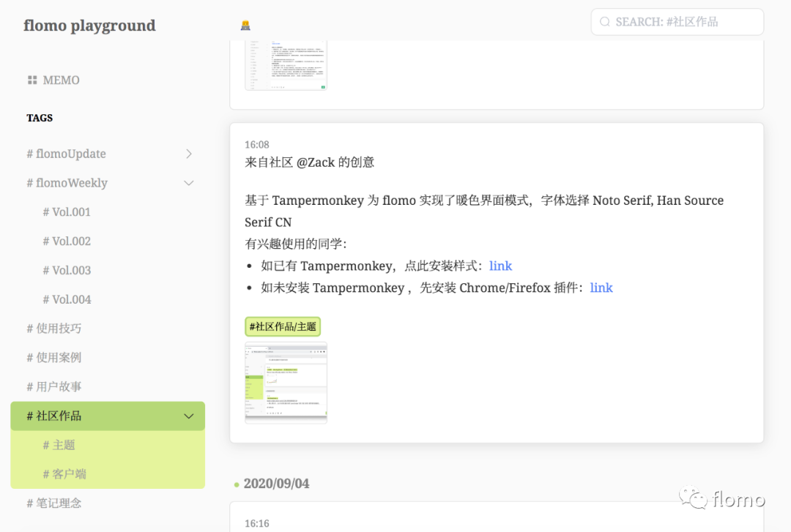Click the 16:08 memo timestamp
This screenshot has height=532, width=791.
point(257,145)
